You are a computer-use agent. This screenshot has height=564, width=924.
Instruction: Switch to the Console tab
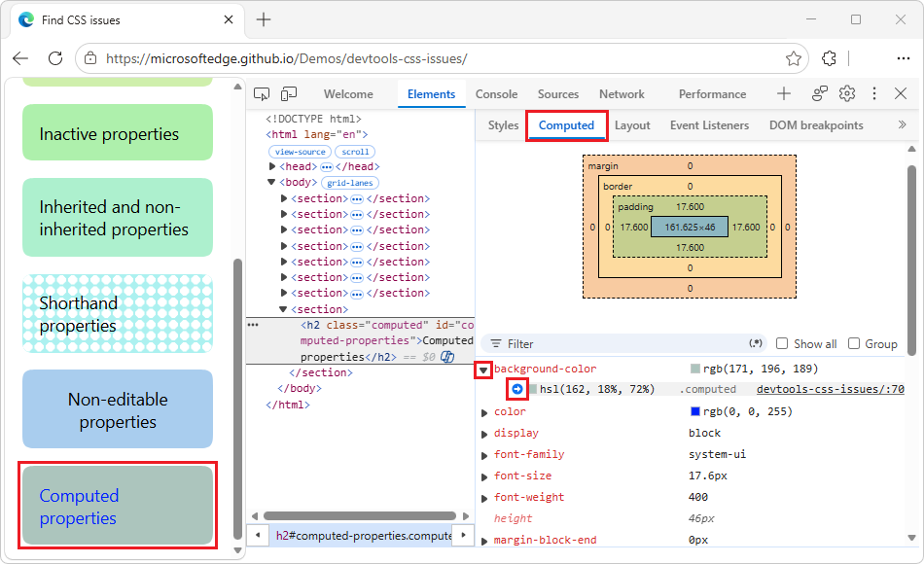[x=496, y=94]
